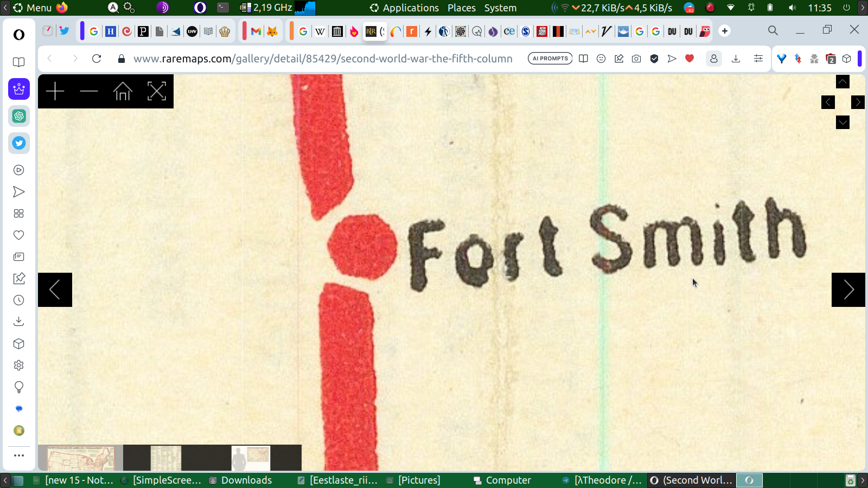
Task: Reset map view with the home icon
Action: pos(123,92)
